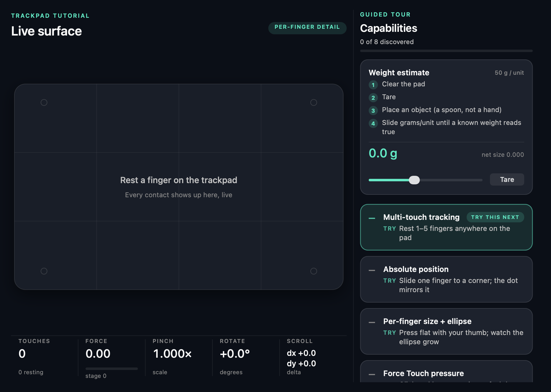
Task: Click the top-left corner circle marker
Action: pos(44,103)
